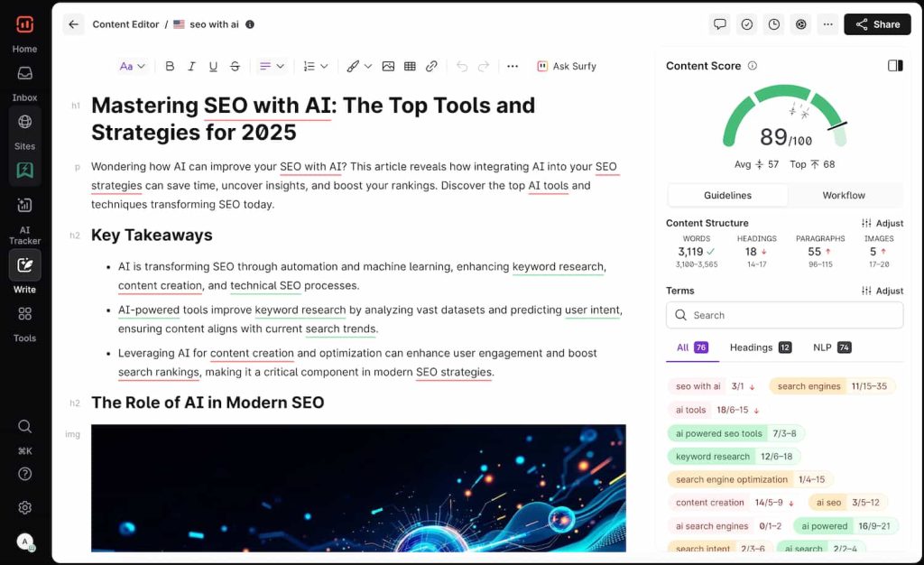Screen dimensions: 924x565
Task: Click the Share button
Action: pyautogui.click(x=877, y=24)
